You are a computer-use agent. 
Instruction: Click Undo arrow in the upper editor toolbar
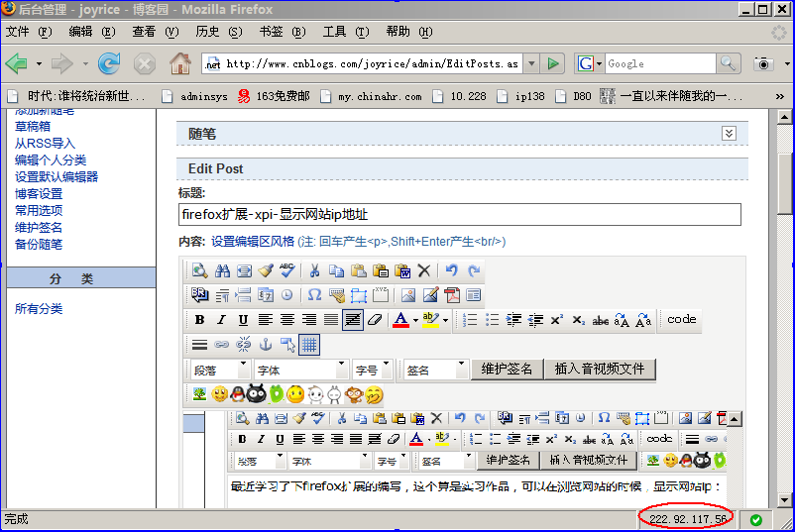tap(452, 270)
